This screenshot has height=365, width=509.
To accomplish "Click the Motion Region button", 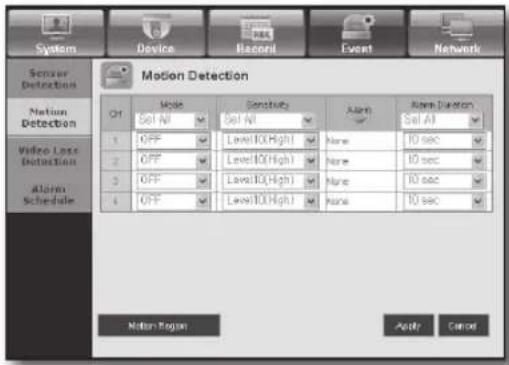I will (x=159, y=325).
